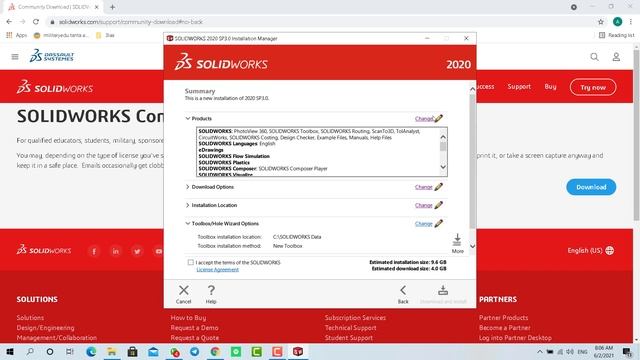Open File Explorer from the taskbar
640x360 pixels.
[111, 351]
